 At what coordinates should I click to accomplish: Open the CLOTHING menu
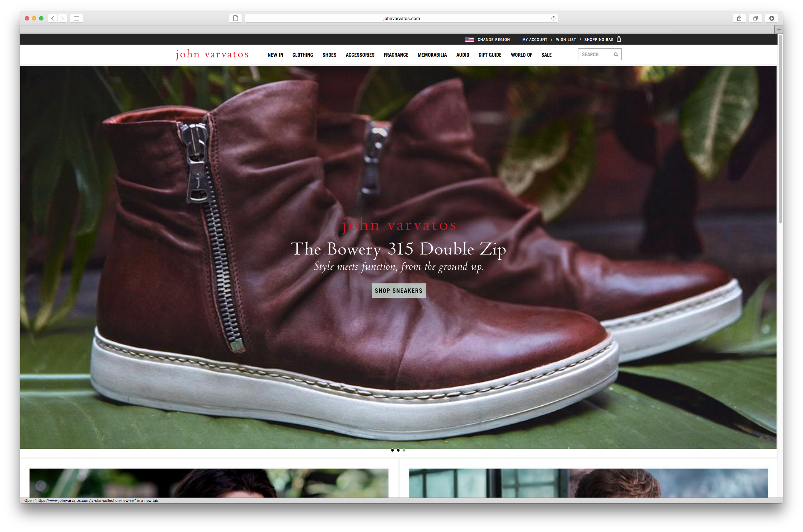pos(302,55)
